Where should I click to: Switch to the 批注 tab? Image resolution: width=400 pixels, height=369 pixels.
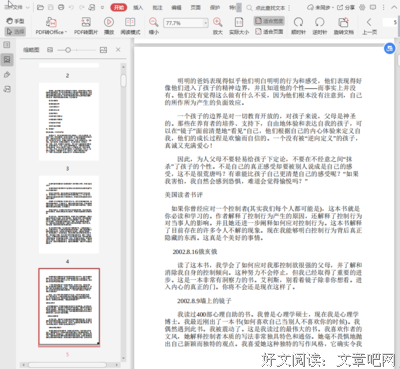click(157, 7)
